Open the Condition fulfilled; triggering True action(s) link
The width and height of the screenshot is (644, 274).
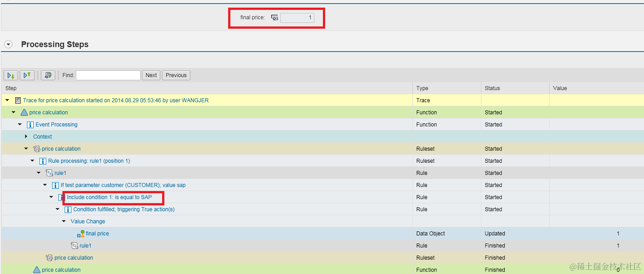[124, 209]
